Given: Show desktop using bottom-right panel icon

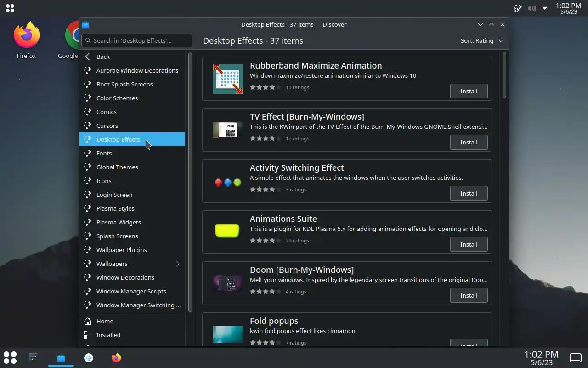Looking at the screenshot, I should tap(576, 357).
